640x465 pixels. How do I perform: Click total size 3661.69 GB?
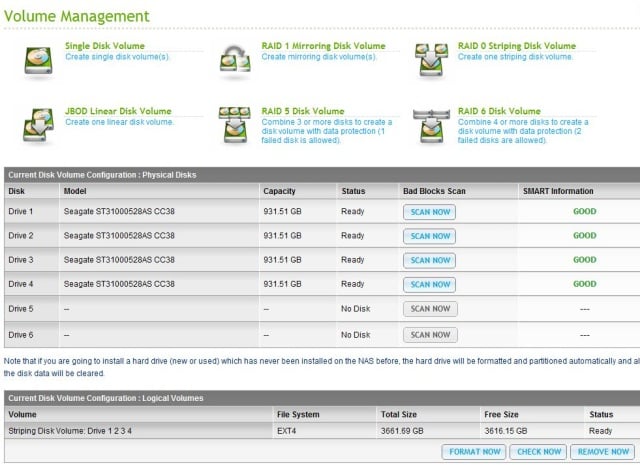402,431
